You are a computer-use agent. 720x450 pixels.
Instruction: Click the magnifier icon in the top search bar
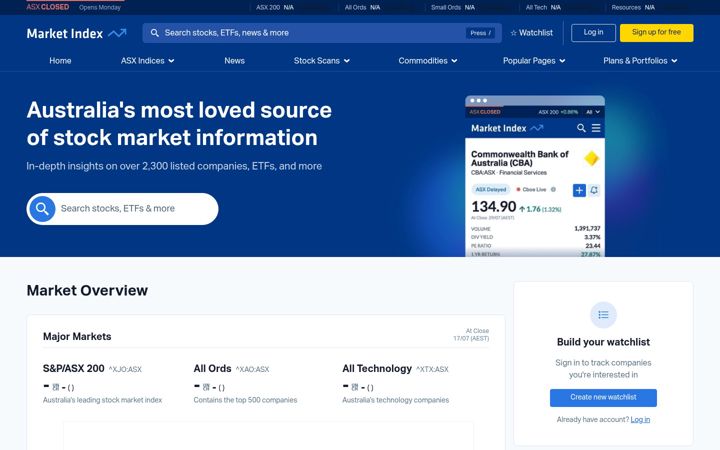pyautogui.click(x=155, y=33)
